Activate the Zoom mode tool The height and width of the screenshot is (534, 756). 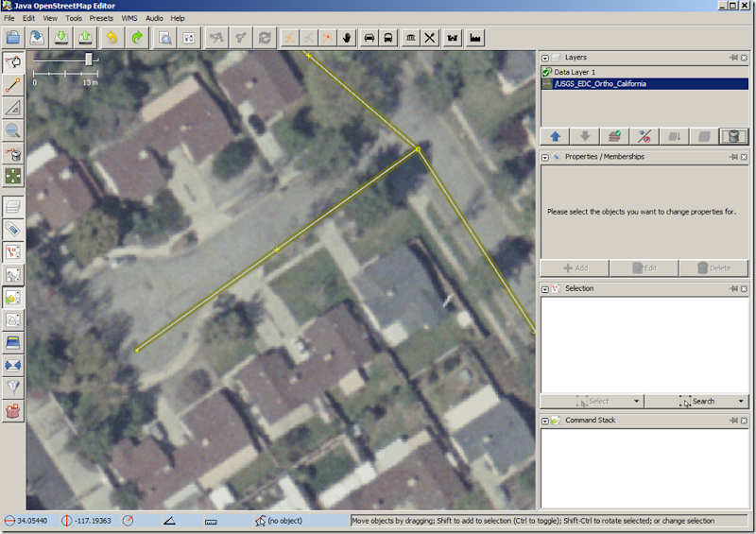click(x=13, y=131)
